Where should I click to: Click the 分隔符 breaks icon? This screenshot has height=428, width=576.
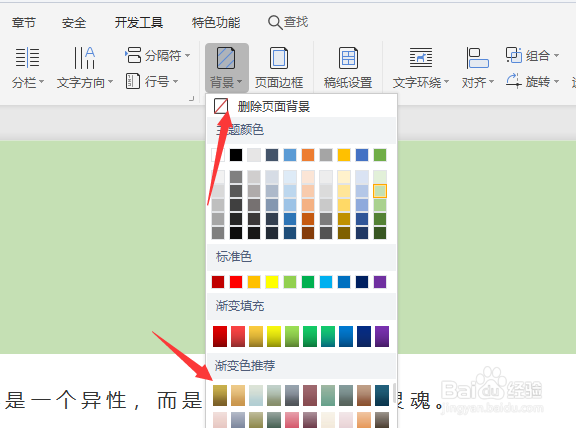pos(133,55)
